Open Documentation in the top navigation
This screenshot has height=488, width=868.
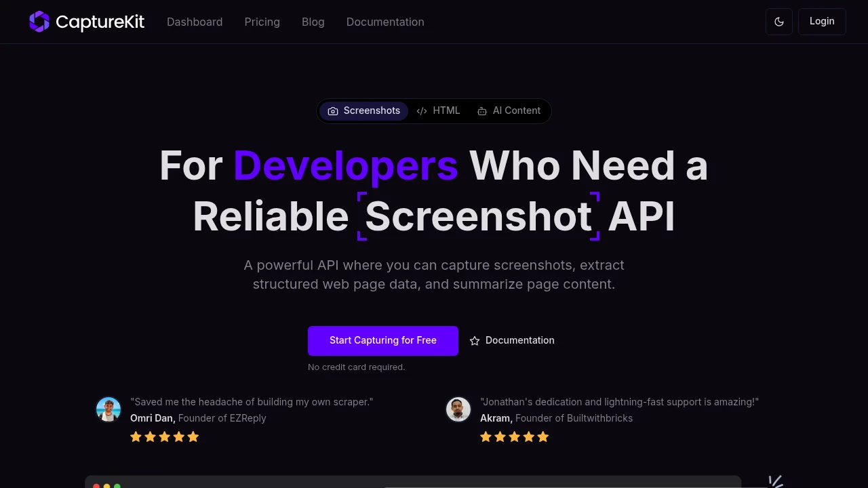(385, 22)
